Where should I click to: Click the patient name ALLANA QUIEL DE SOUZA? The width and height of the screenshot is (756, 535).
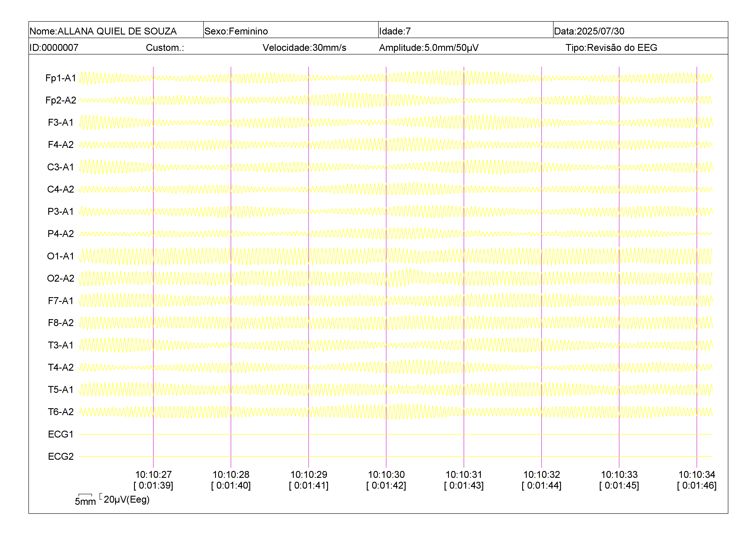click(x=117, y=31)
